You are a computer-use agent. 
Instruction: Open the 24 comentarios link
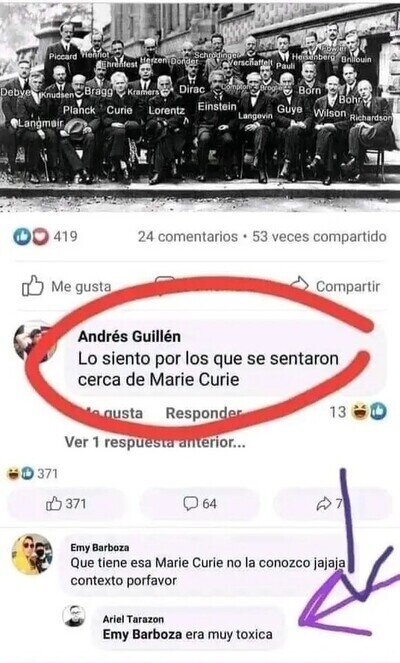coord(188,236)
